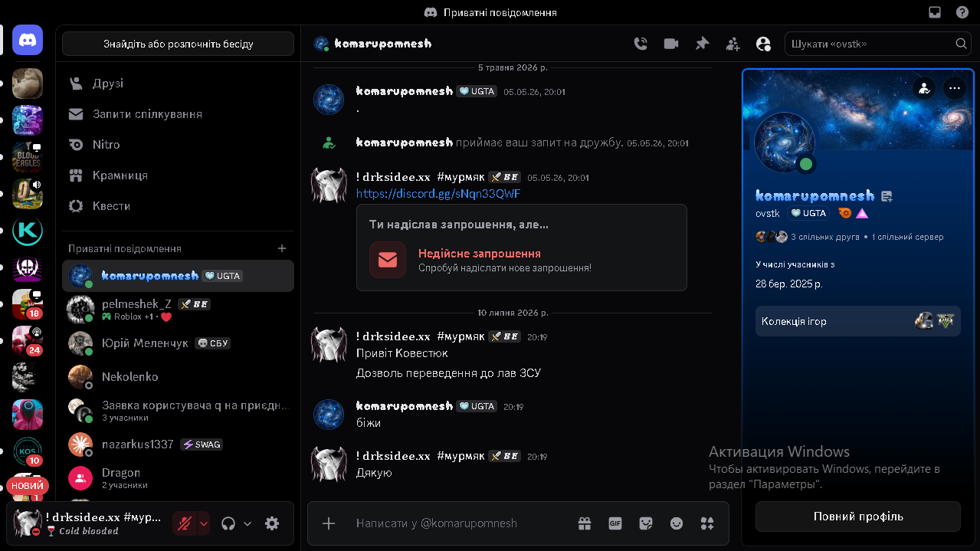Open Discord home direct messages icon

click(28, 40)
